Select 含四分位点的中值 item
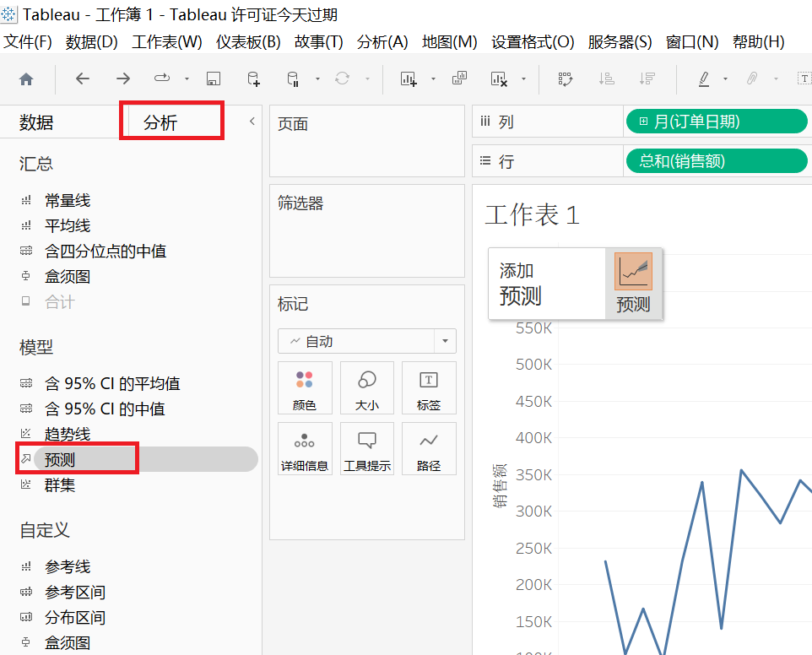The image size is (812, 655). point(106,252)
